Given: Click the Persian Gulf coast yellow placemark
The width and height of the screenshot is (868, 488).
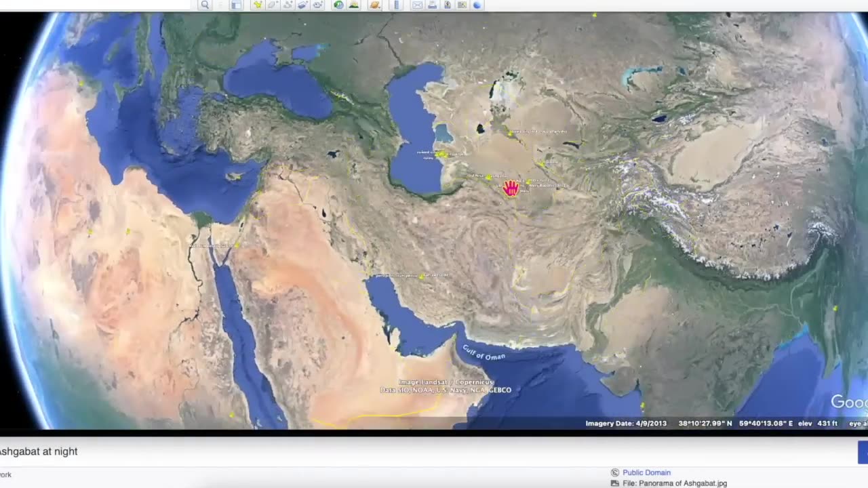Looking at the screenshot, I should tap(422, 276).
